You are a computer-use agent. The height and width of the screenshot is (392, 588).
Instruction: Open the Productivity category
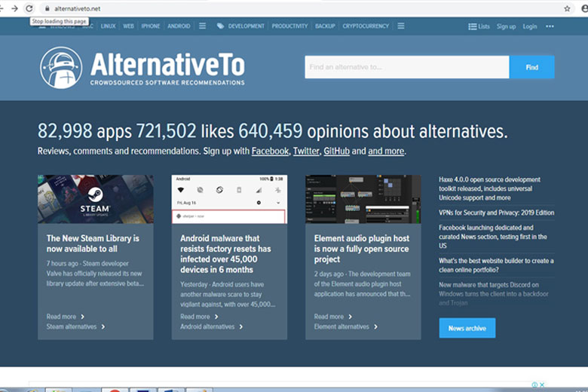[289, 26]
